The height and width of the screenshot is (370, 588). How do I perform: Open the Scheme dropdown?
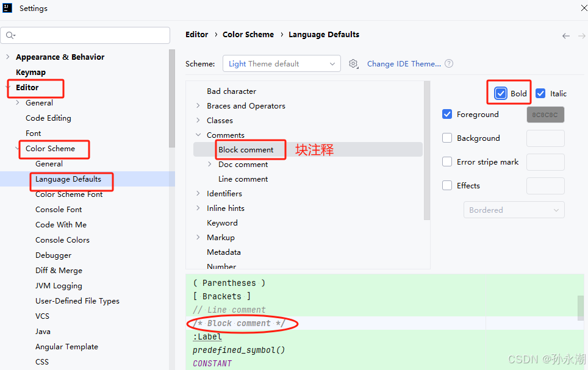pyautogui.click(x=282, y=64)
